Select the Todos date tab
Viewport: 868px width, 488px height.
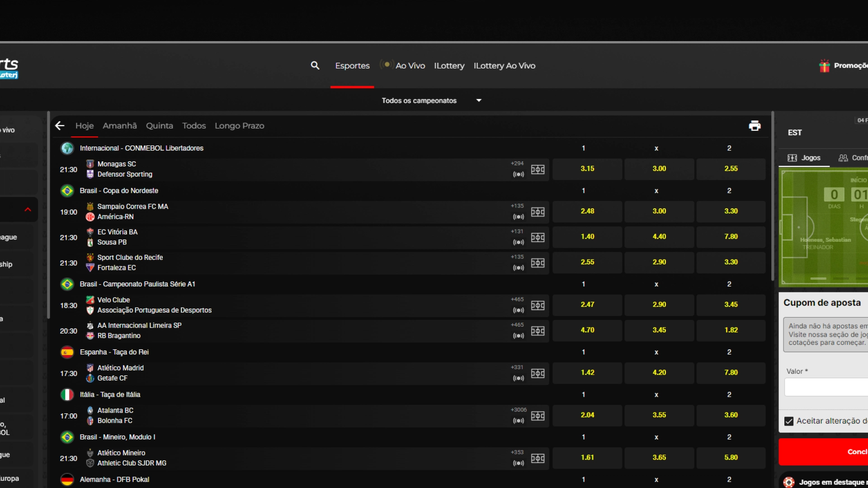194,126
